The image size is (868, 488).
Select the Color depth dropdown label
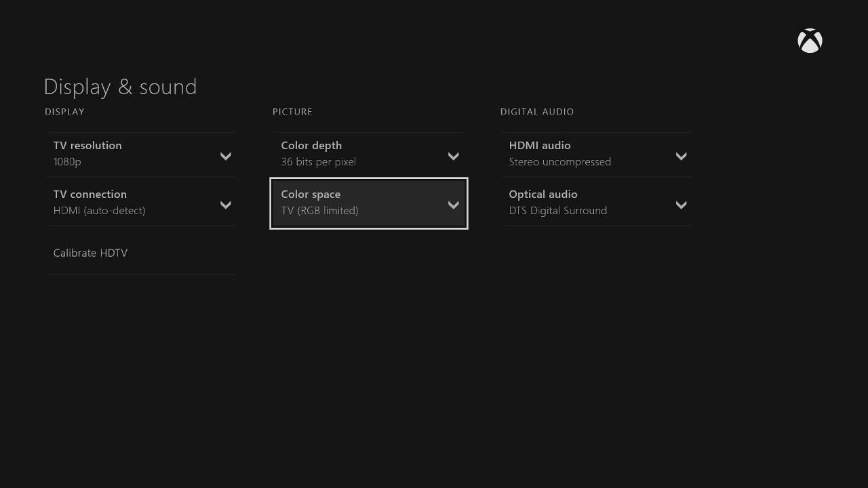click(311, 145)
